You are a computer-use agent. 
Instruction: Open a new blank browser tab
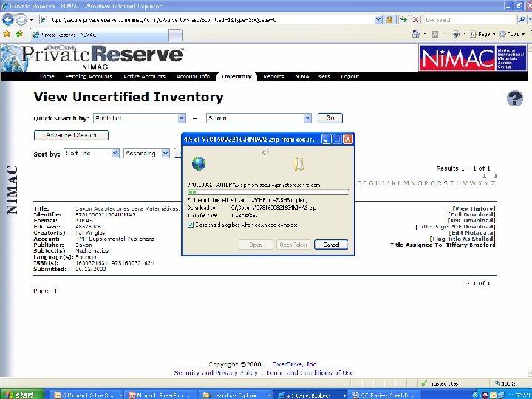(175, 35)
